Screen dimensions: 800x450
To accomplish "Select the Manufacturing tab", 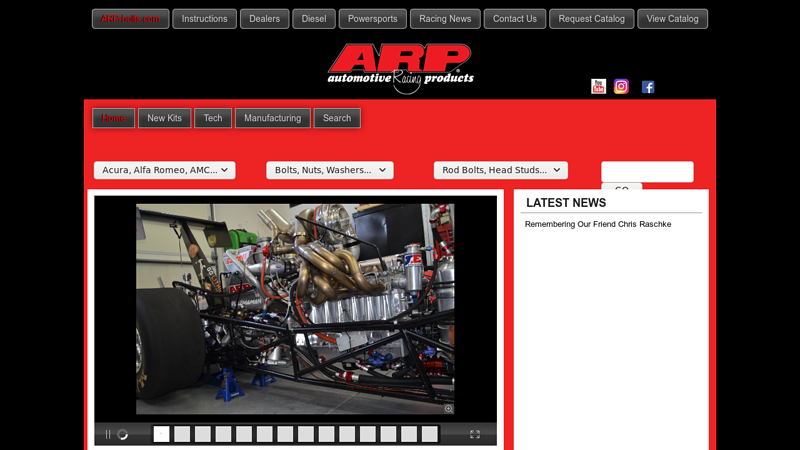I will pos(272,118).
